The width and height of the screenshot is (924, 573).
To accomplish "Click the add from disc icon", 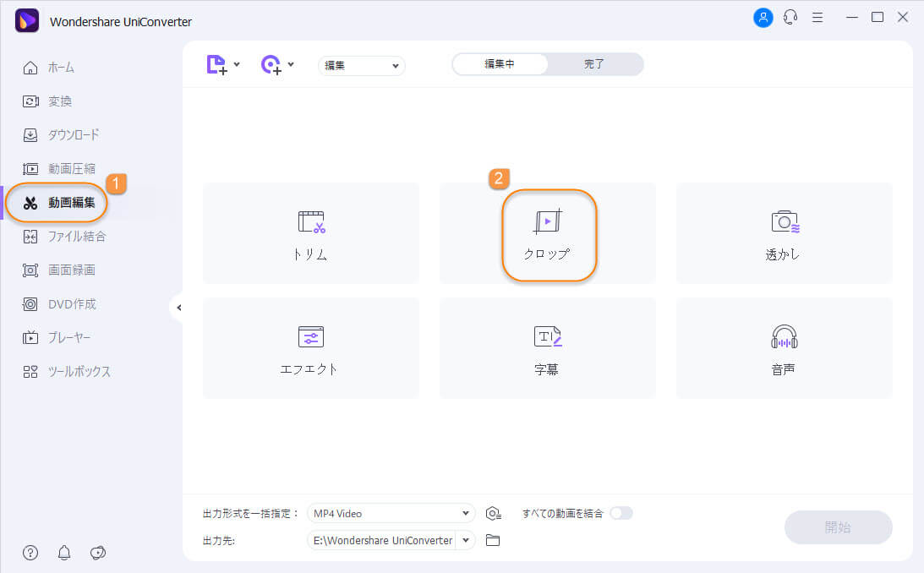I will 271,64.
